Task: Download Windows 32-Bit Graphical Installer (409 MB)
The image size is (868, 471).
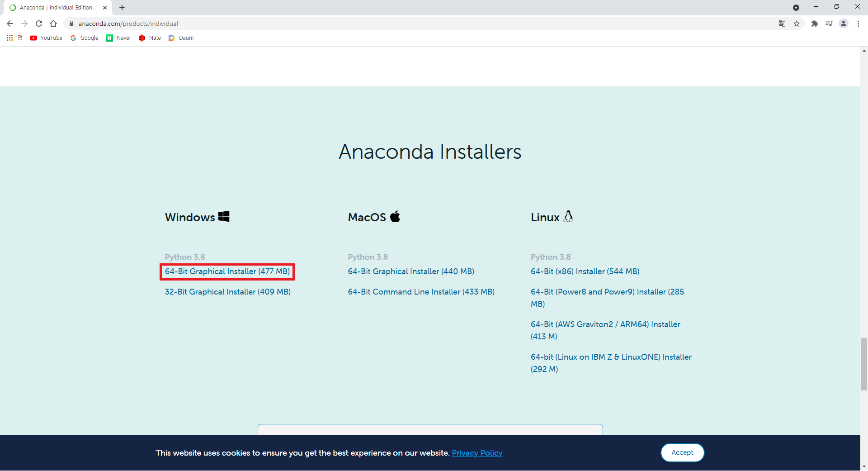Action: coord(228,292)
